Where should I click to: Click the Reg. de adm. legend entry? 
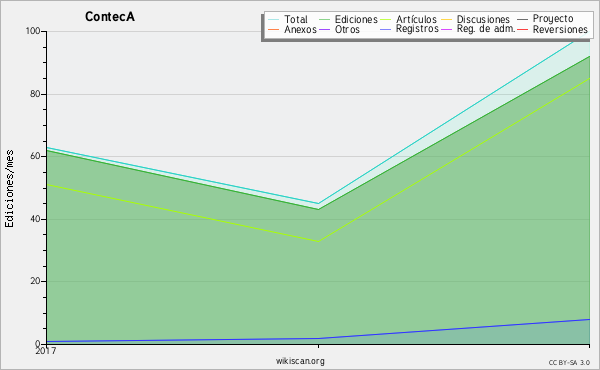(486, 29)
